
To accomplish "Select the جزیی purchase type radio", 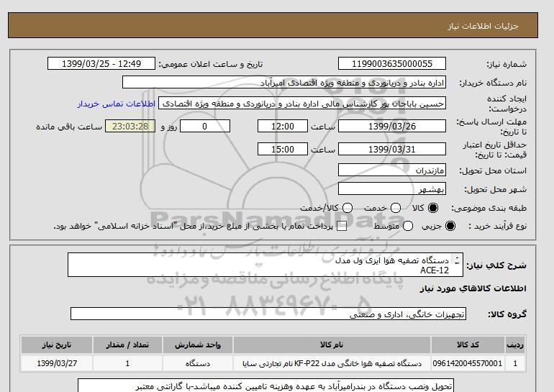I will [450, 226].
